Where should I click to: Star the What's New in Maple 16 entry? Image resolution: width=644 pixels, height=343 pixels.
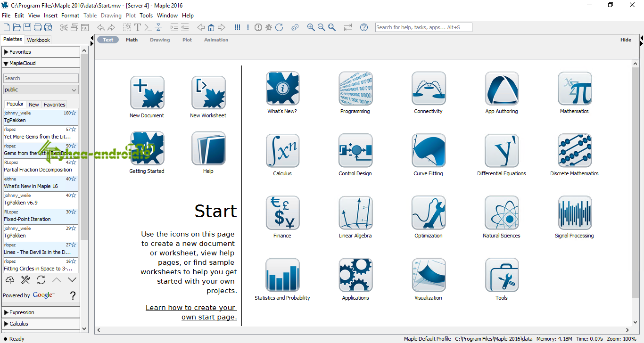(x=74, y=179)
